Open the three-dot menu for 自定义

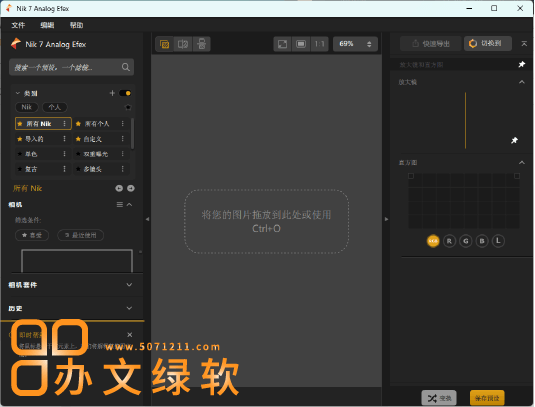(122, 139)
